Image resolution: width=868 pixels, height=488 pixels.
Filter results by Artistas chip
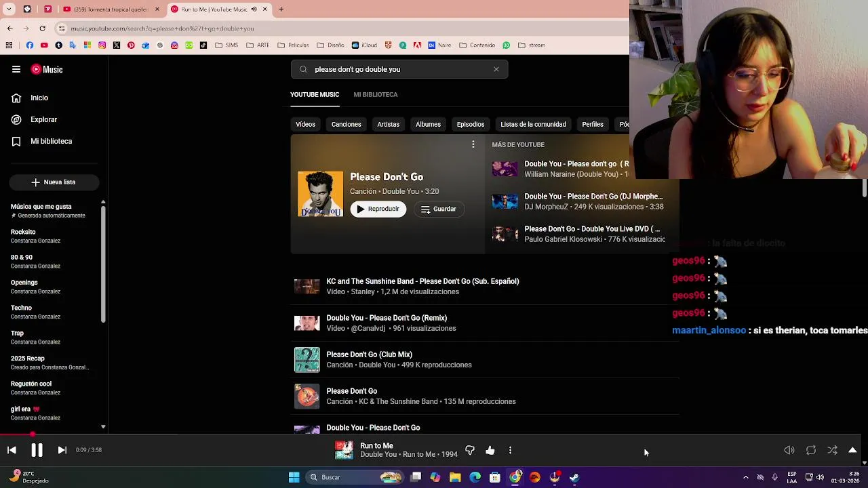(x=388, y=124)
